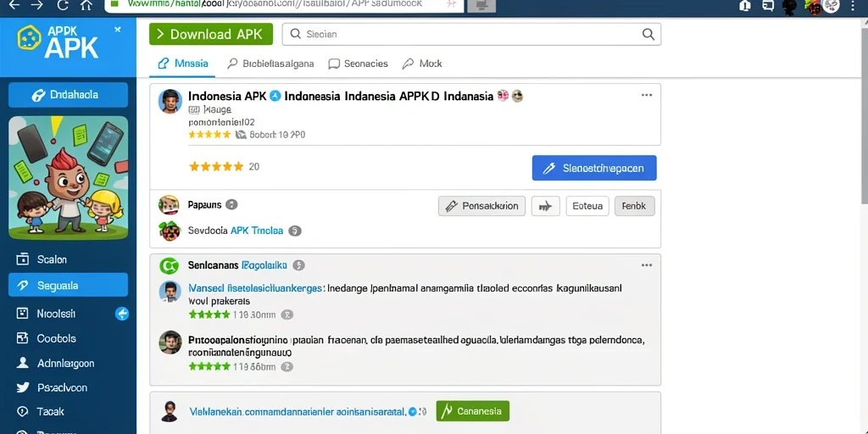
Task: Click the green Senlcanans refresh icon
Action: pos(169,266)
